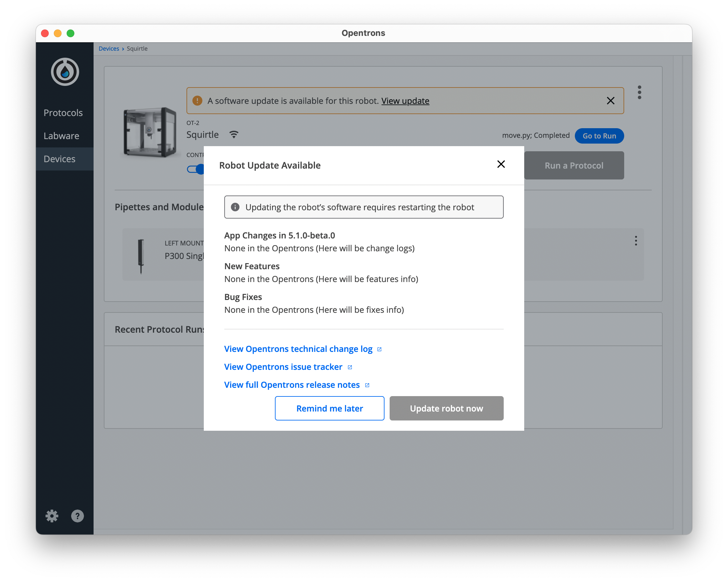
Task: Click the 'Robot Update Available' title
Action: click(x=270, y=165)
